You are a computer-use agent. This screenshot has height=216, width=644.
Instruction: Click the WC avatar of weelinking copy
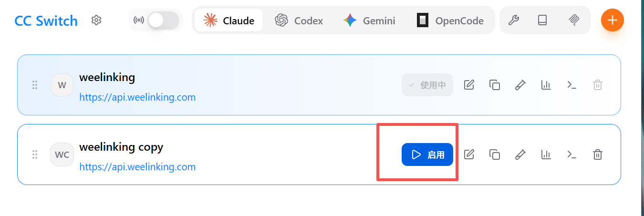click(62, 154)
